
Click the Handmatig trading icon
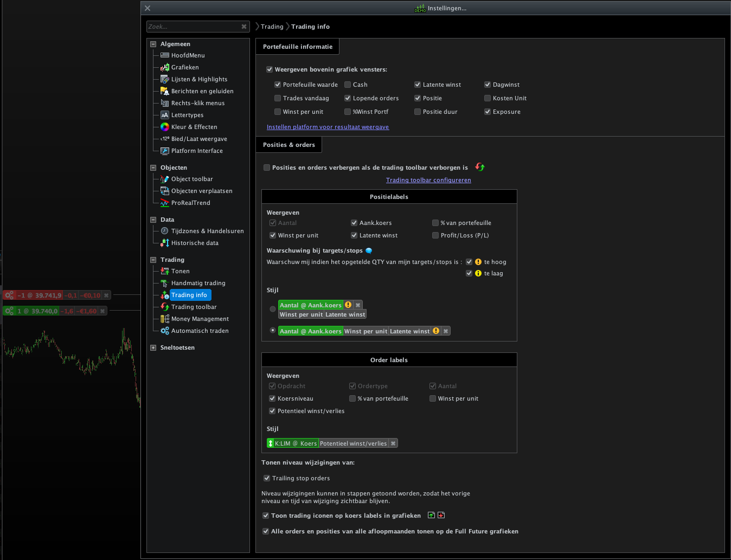(x=165, y=283)
